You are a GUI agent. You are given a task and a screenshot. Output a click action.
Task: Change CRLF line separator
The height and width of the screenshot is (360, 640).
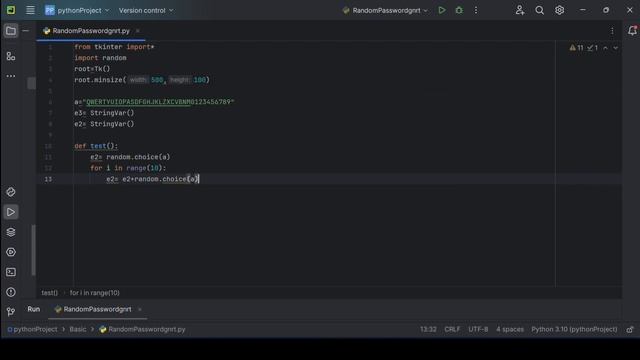[452, 329]
